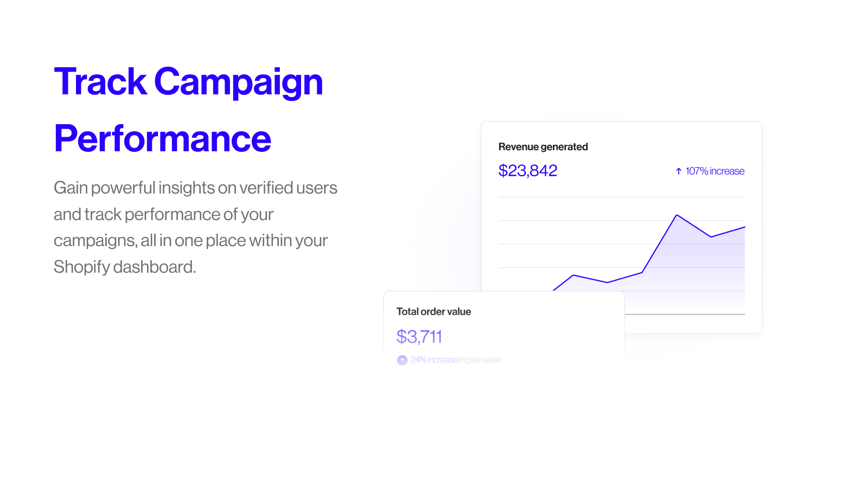Click the up arrow beside 107% increase

(x=678, y=171)
